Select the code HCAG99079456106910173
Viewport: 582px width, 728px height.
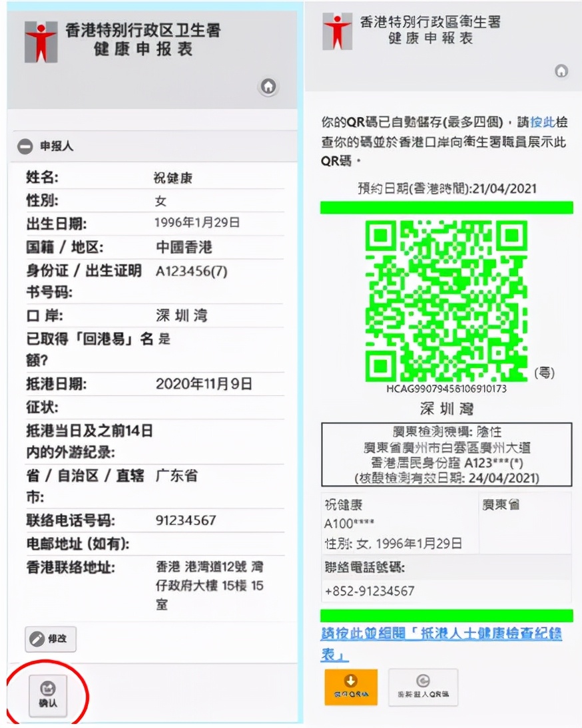446,389
